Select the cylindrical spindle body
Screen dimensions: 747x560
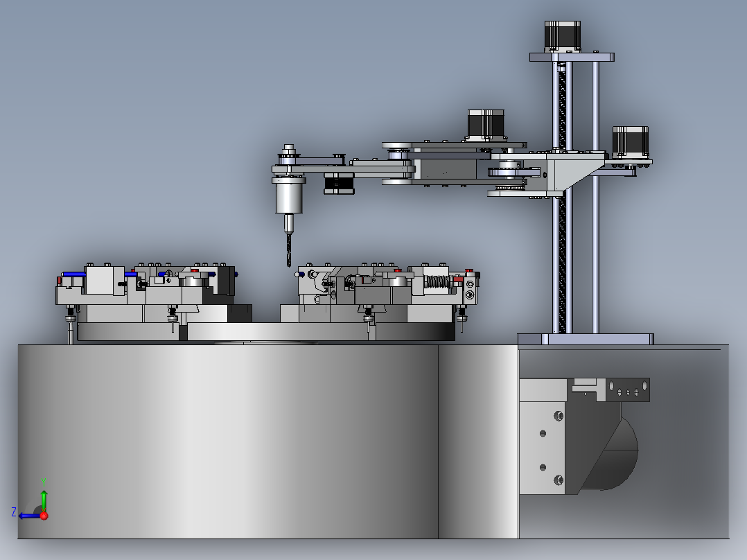click(289, 198)
